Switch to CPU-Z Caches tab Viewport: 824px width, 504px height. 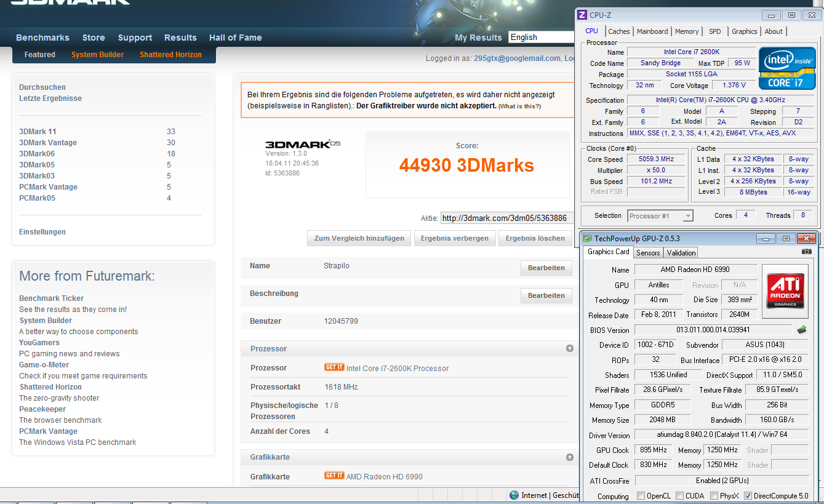(x=619, y=31)
